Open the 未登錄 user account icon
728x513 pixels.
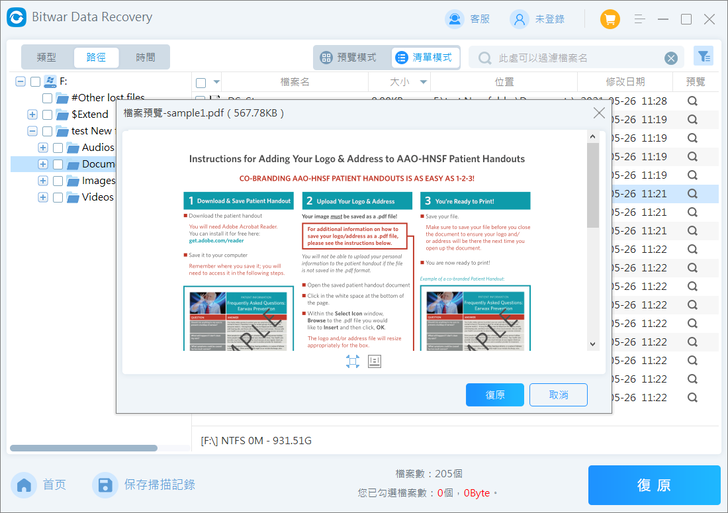click(520, 19)
